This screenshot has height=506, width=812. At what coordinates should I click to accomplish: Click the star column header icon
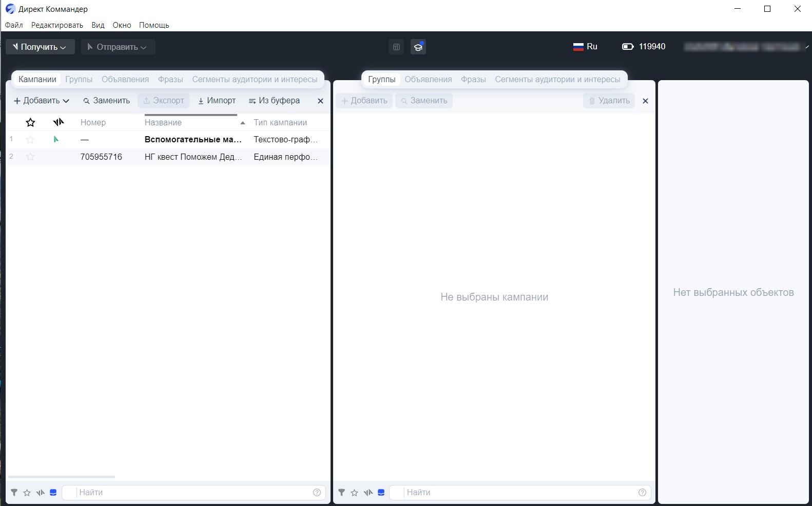pyautogui.click(x=30, y=122)
